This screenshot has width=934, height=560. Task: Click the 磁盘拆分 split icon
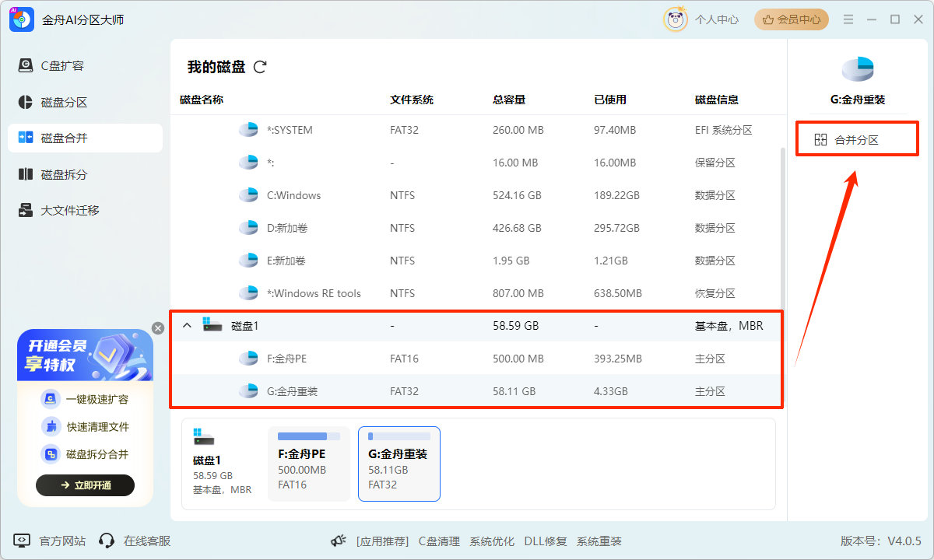pos(26,174)
